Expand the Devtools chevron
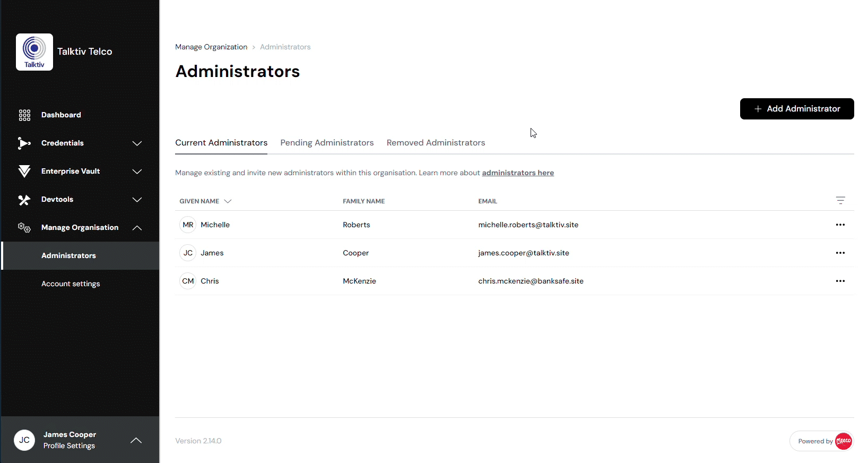Image resolution: width=868 pixels, height=463 pixels. pos(137,200)
